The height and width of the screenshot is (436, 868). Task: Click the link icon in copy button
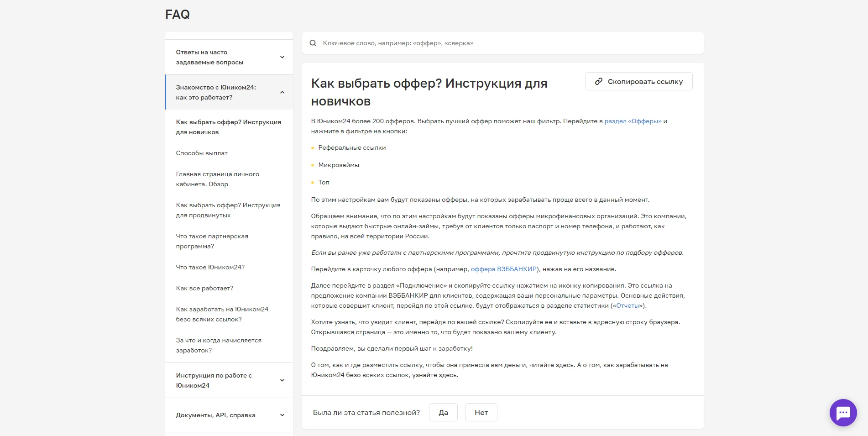coord(599,81)
